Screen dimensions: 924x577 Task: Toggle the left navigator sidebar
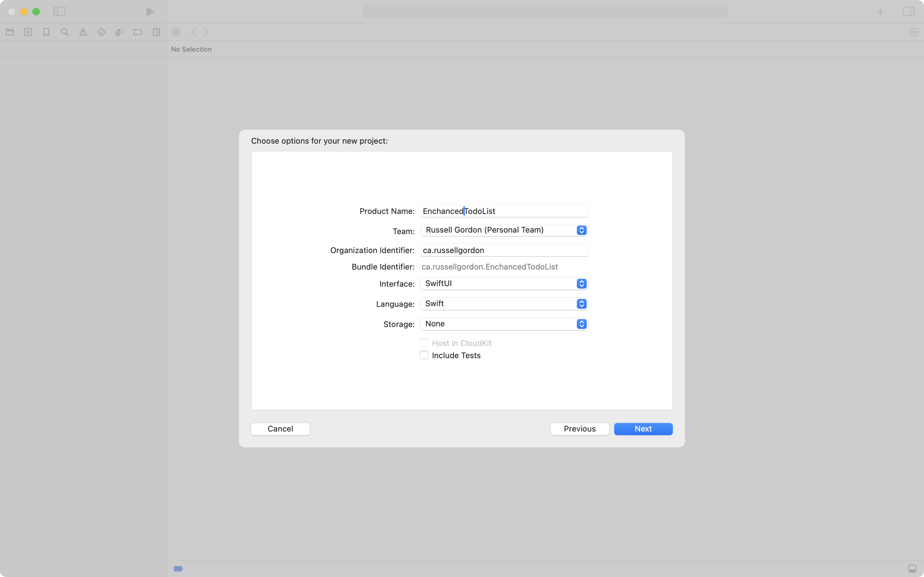pos(59,11)
